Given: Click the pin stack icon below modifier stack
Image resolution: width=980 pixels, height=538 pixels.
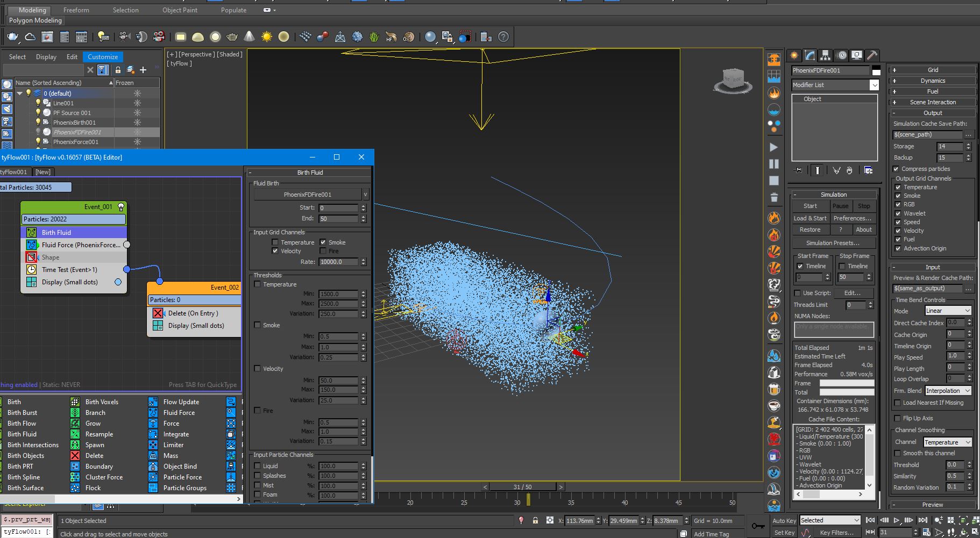Looking at the screenshot, I should coord(799,170).
